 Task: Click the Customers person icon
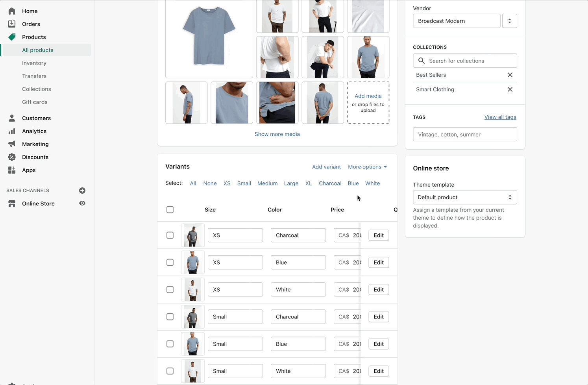pyautogui.click(x=12, y=118)
